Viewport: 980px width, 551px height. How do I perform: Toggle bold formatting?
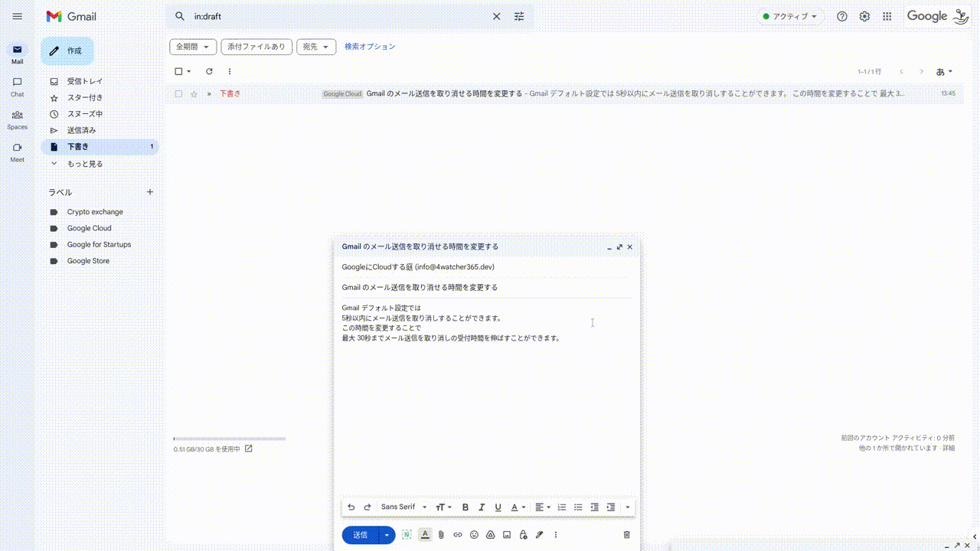coord(465,507)
